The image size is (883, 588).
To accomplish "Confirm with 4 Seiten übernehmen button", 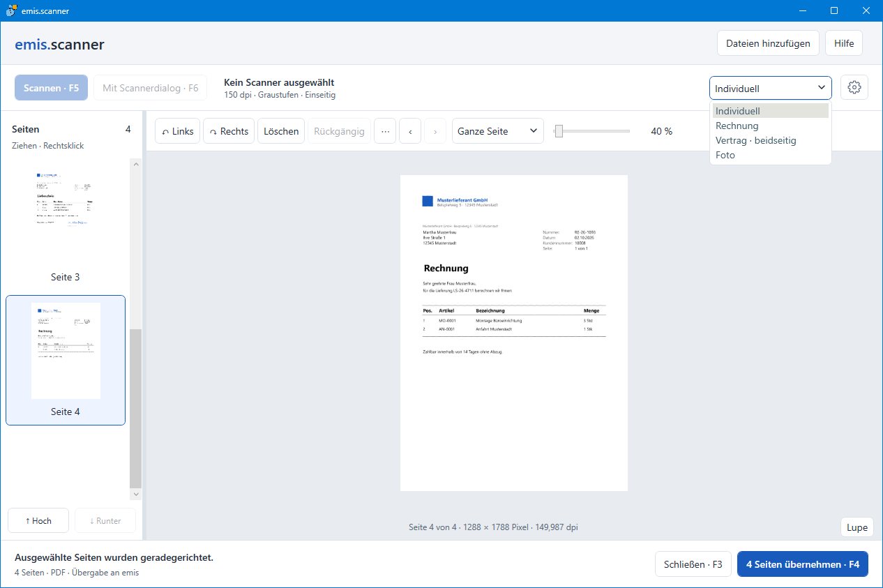I will (x=803, y=564).
